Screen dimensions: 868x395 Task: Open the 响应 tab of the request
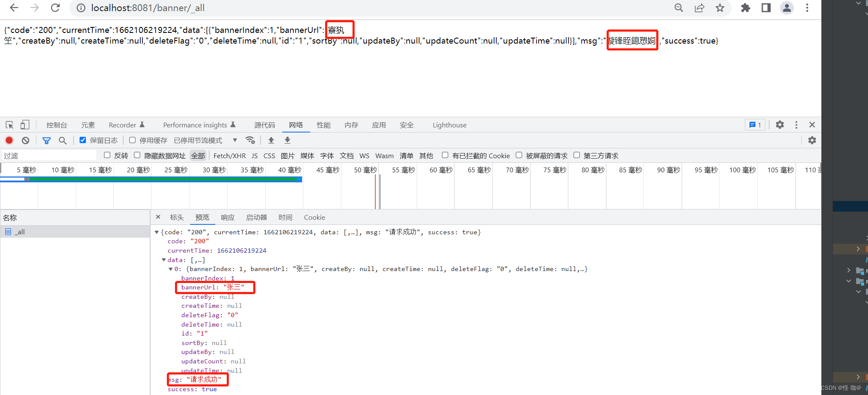[228, 217]
